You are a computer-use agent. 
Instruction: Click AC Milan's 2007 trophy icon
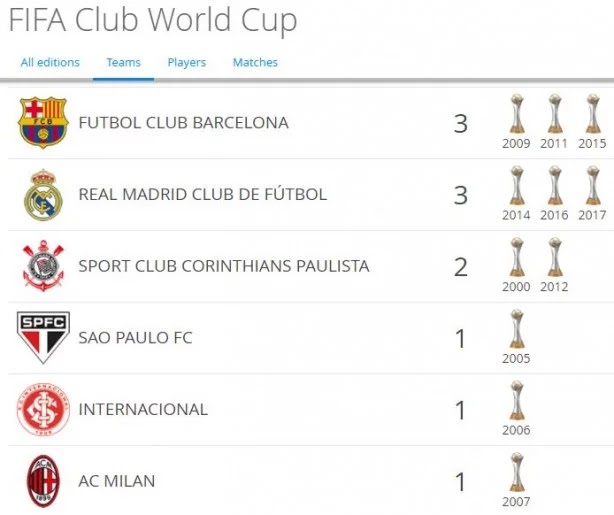coord(516,472)
